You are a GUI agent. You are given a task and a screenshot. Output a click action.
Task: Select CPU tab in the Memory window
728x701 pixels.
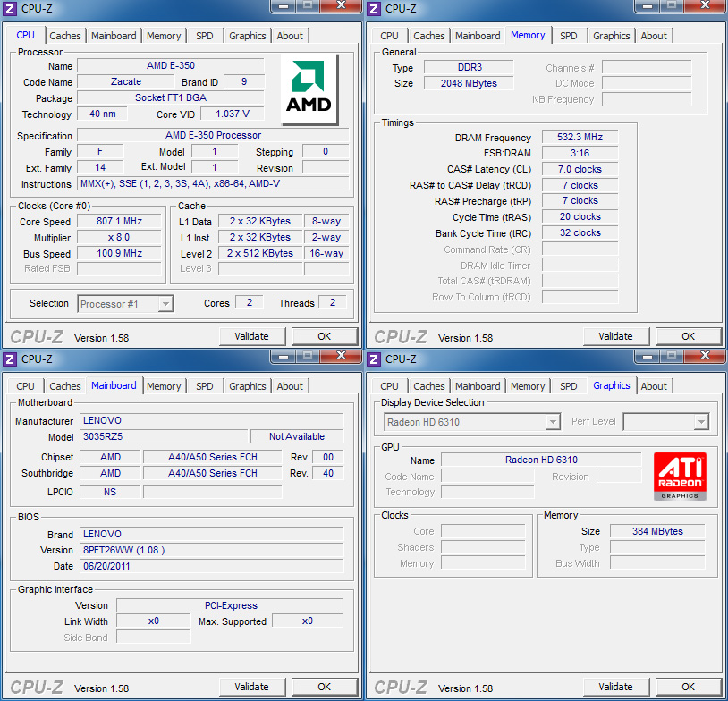[389, 36]
